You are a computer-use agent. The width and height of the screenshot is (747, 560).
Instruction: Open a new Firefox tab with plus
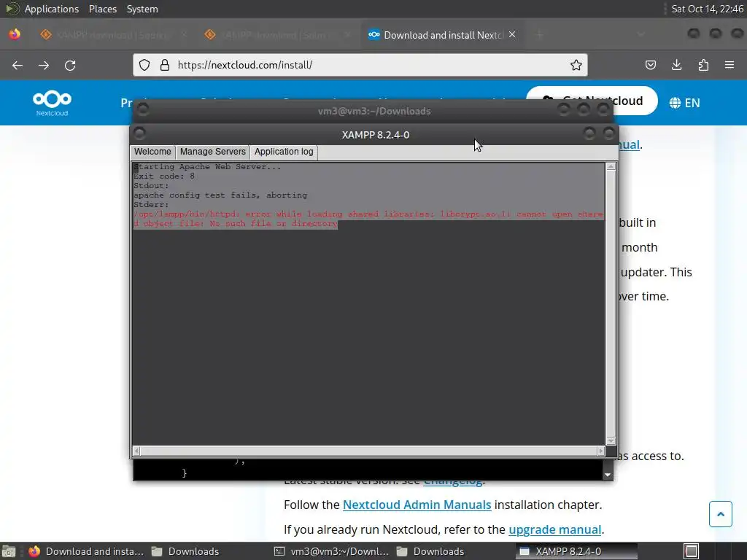click(x=540, y=35)
